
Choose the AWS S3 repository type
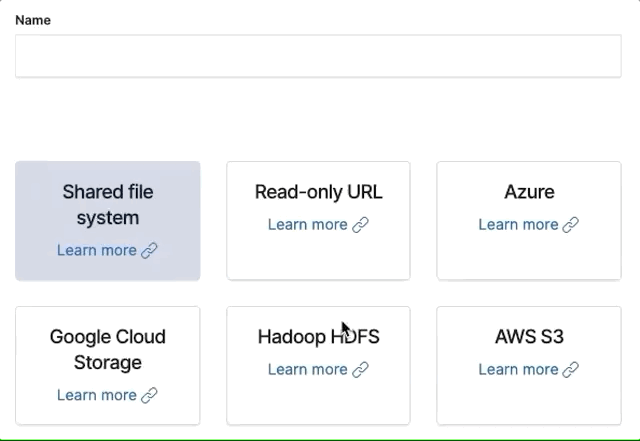(529, 337)
